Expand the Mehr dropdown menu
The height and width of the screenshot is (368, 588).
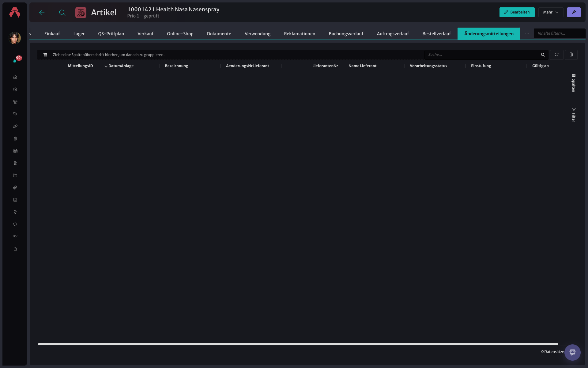click(551, 12)
